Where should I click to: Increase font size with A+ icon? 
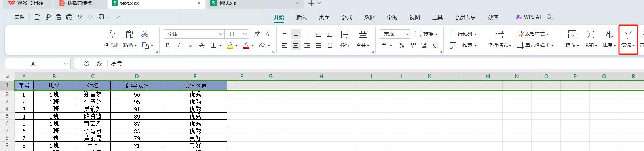pos(257,34)
